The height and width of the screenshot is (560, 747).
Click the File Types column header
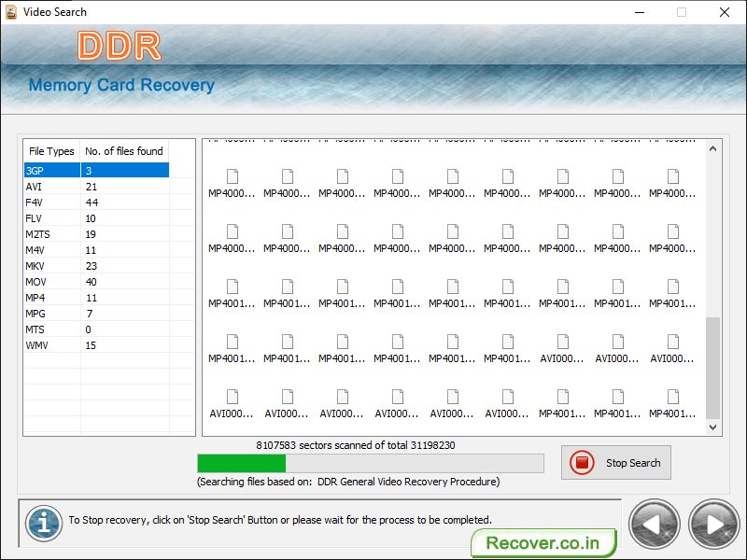tap(50, 150)
